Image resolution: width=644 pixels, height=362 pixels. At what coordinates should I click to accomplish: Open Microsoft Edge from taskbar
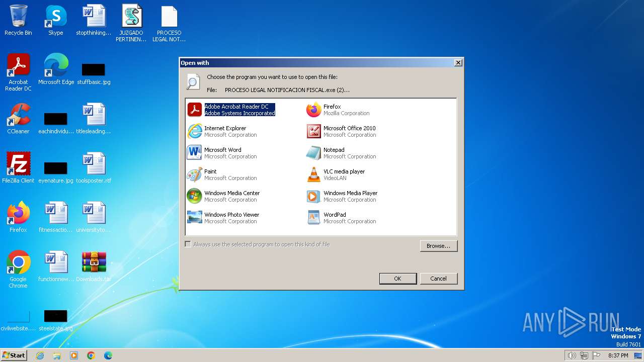click(x=108, y=355)
